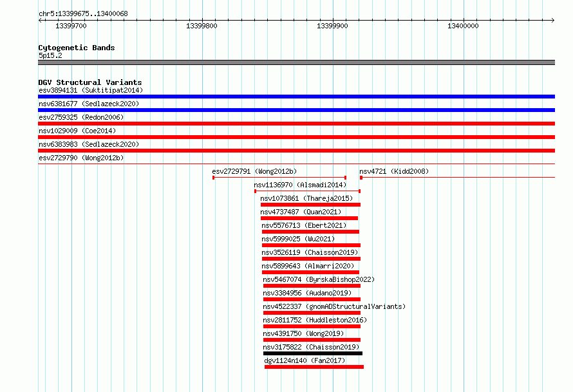
Task: Select the blue bar under esv3894131
Action: [x=296, y=97]
